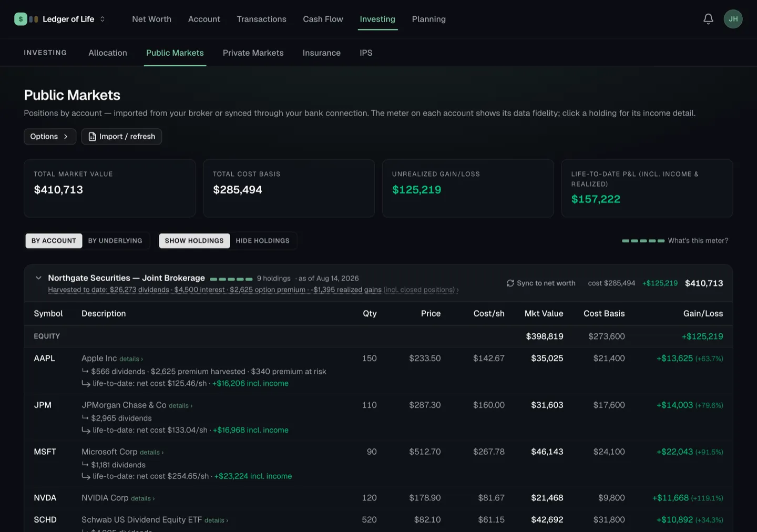Click the sync arrows icon beside Sync to net worth

pyautogui.click(x=510, y=283)
